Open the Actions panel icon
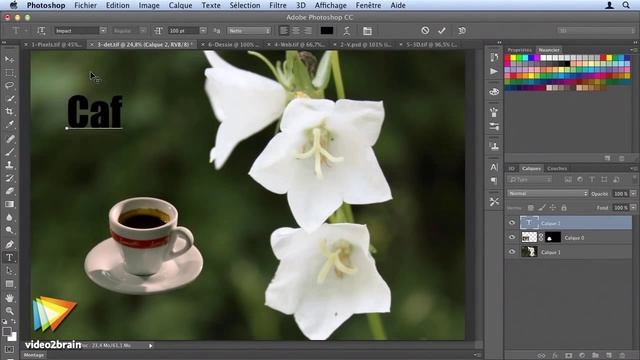 click(494, 71)
